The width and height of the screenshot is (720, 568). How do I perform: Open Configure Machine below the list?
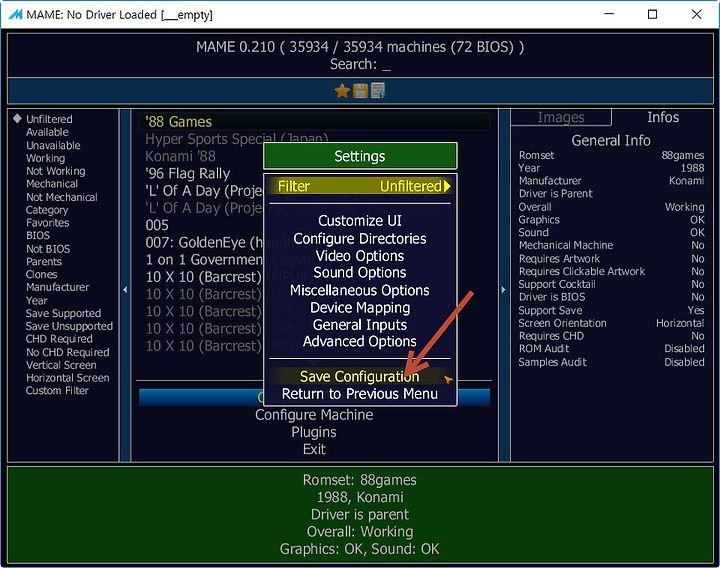pos(314,415)
